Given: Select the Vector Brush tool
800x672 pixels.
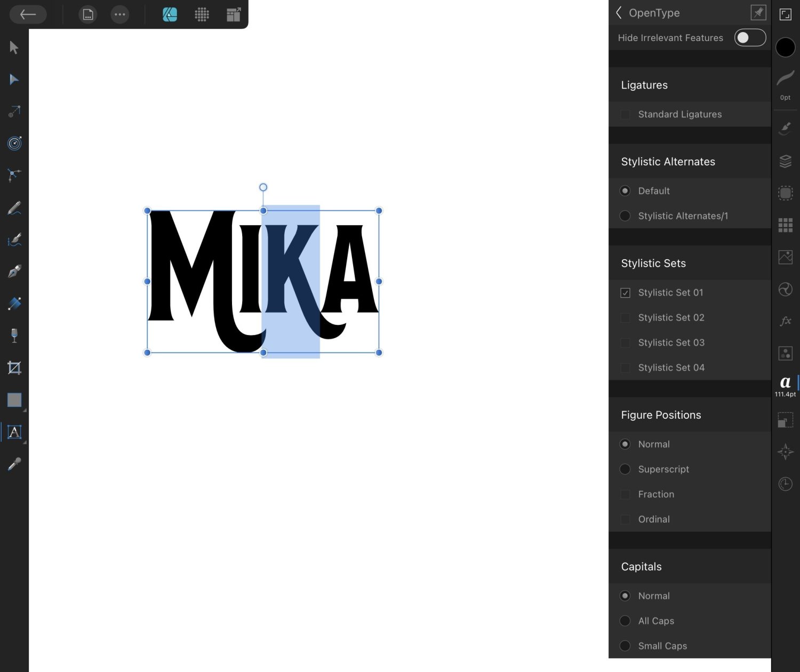Looking at the screenshot, I should click(14, 239).
